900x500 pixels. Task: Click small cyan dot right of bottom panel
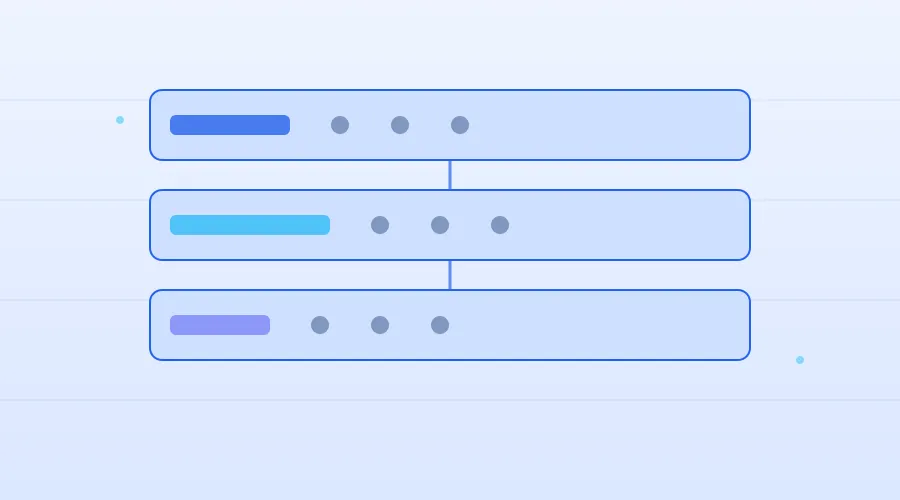pos(800,360)
